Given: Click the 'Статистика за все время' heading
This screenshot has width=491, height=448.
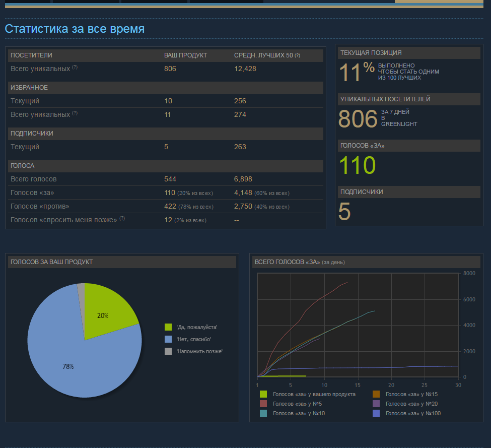Looking at the screenshot, I should coord(75,29).
